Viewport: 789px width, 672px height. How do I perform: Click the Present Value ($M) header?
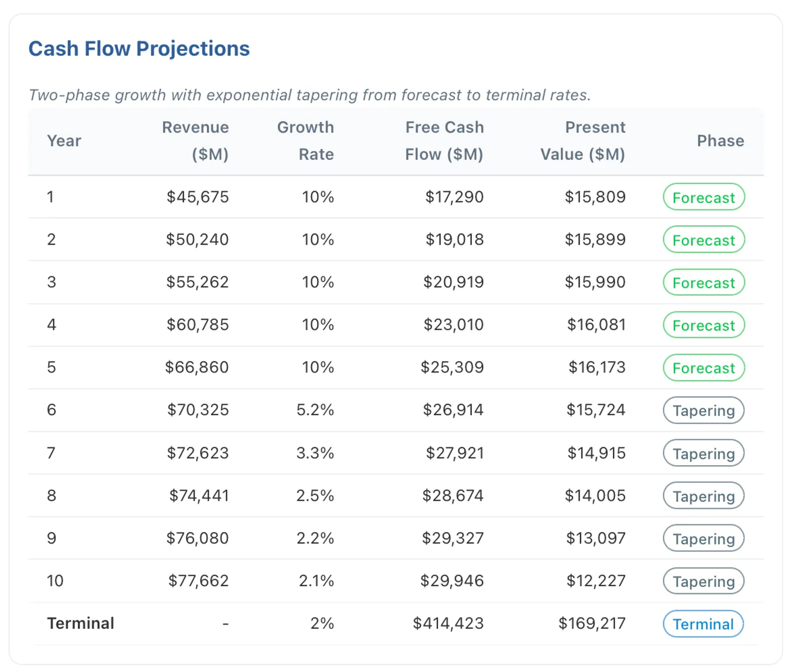pyautogui.click(x=583, y=141)
